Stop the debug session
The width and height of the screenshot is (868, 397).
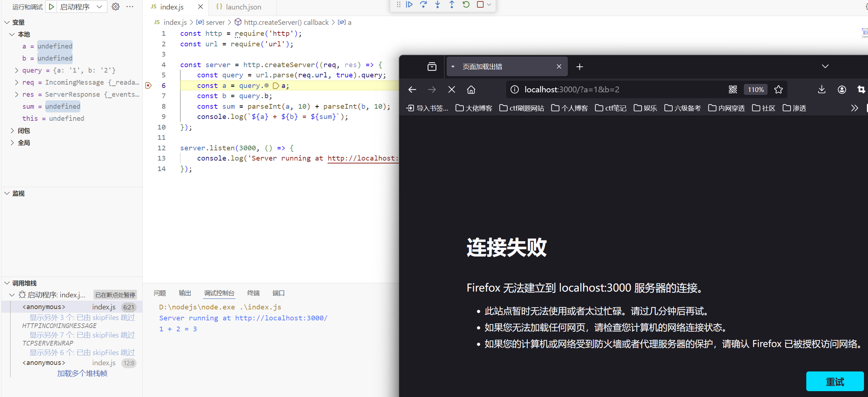pyautogui.click(x=480, y=5)
